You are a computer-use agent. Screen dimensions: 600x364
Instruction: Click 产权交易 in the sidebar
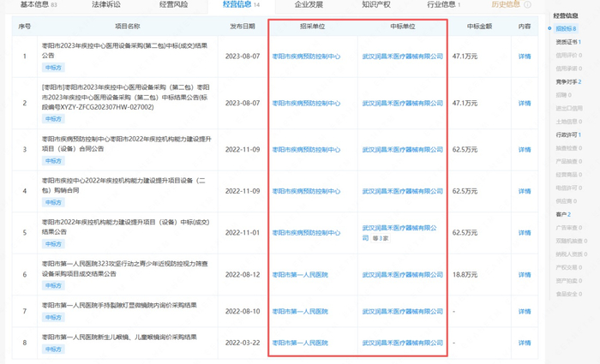point(569,267)
